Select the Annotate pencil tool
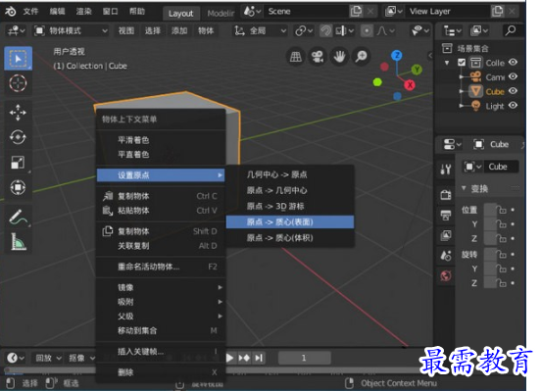The image size is (541, 392). (18, 217)
